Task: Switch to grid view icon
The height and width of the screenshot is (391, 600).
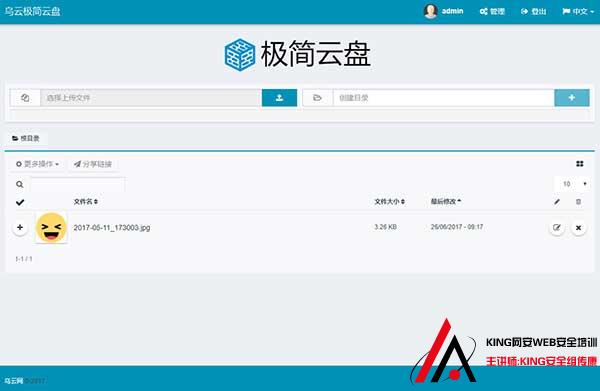Action: (580, 164)
